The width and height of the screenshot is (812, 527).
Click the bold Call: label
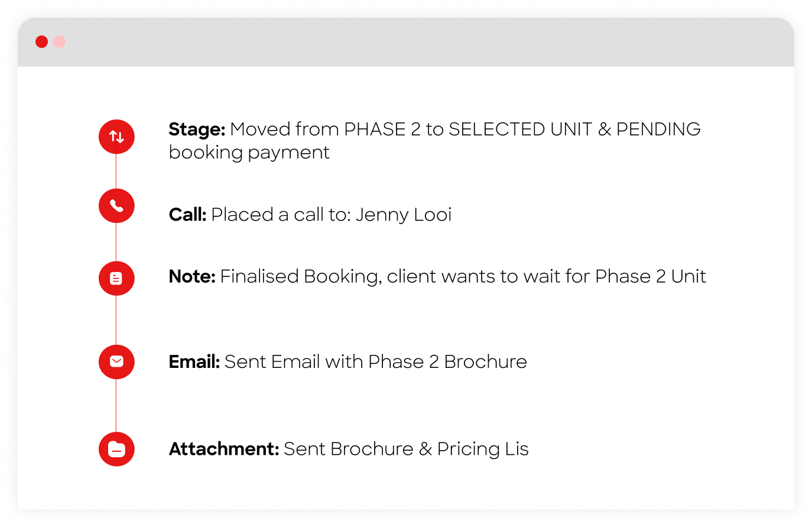pyautogui.click(x=187, y=214)
